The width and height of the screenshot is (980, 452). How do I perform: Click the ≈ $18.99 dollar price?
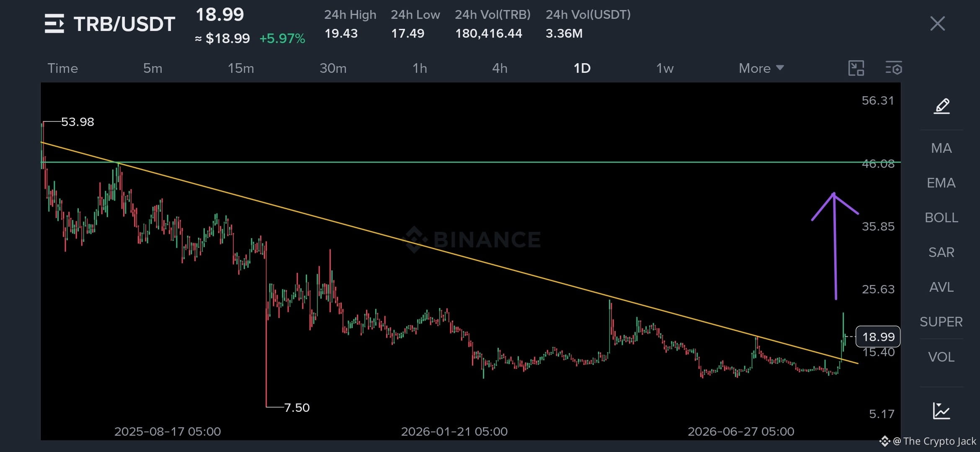click(222, 39)
